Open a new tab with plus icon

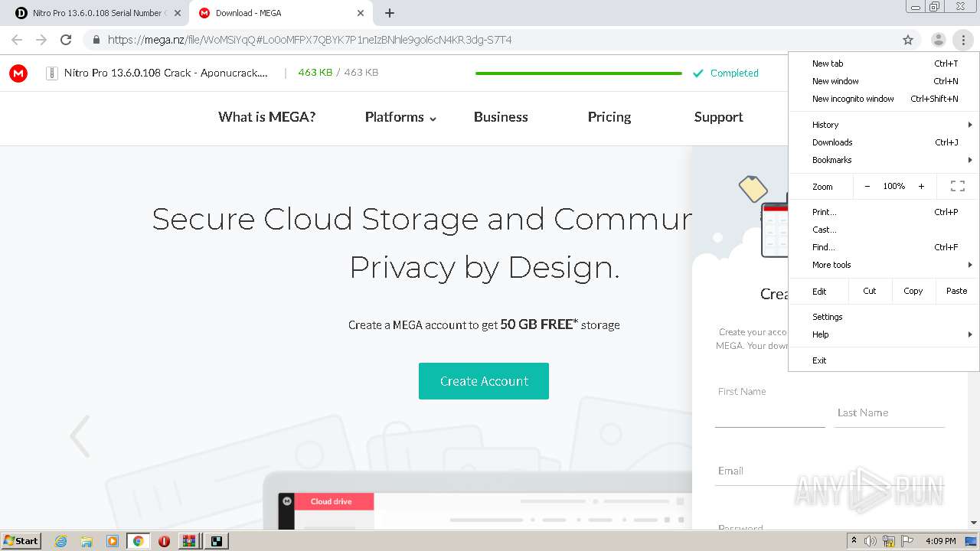pos(390,13)
